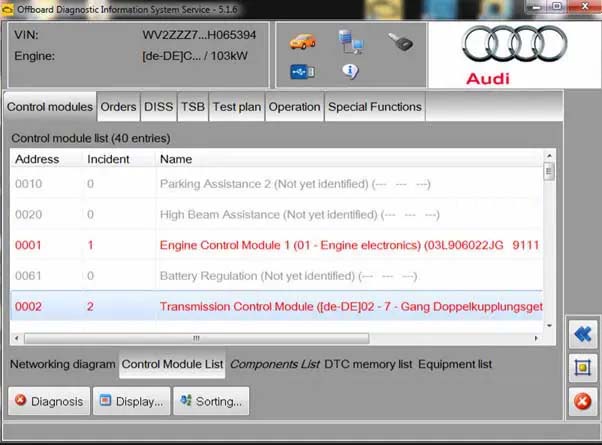
Task: Click the list's vertical scrollbar up arrow
Action: 549,156
